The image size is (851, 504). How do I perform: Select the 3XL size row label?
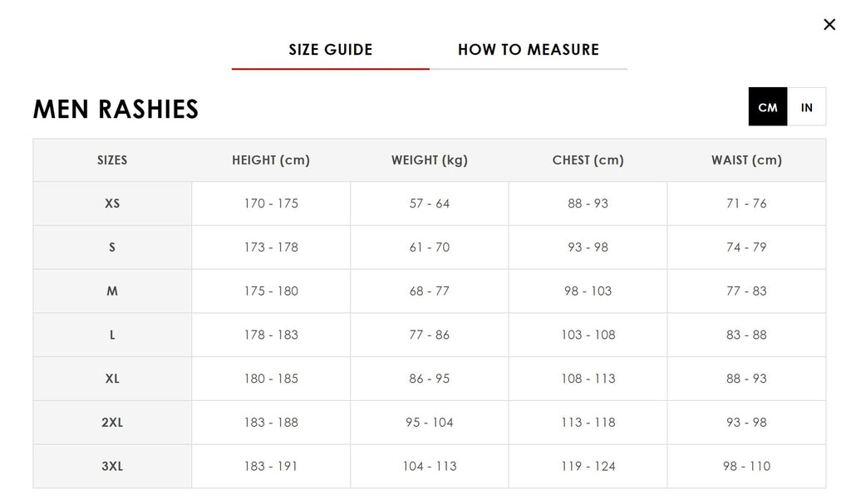[x=112, y=467]
